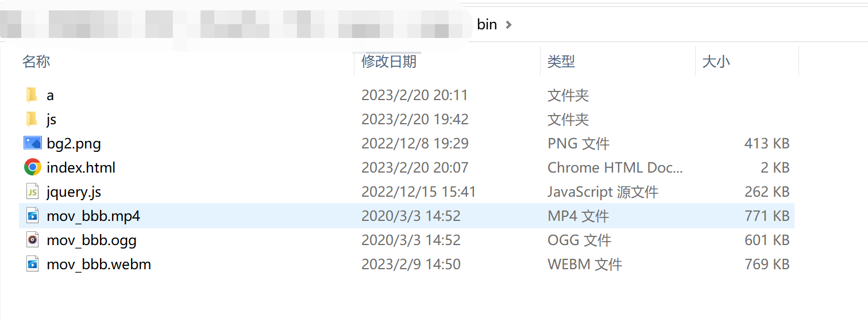The width and height of the screenshot is (868, 321).
Task: Sort files by 名称 column header
Action: [36, 62]
